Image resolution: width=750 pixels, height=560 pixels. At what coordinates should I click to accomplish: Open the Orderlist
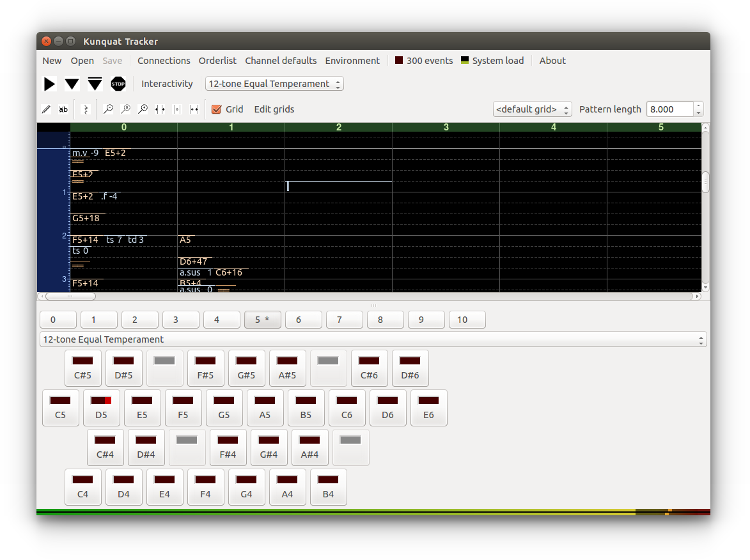click(217, 61)
